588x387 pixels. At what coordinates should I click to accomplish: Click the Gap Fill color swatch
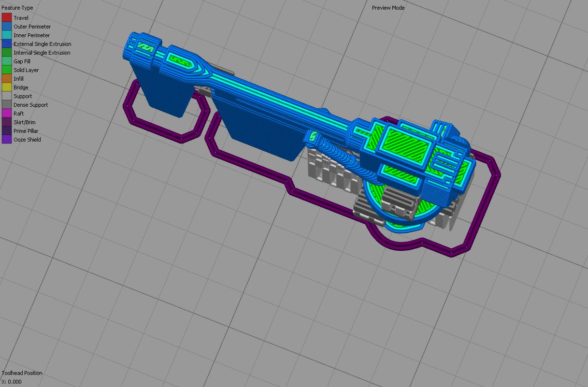tap(6, 61)
